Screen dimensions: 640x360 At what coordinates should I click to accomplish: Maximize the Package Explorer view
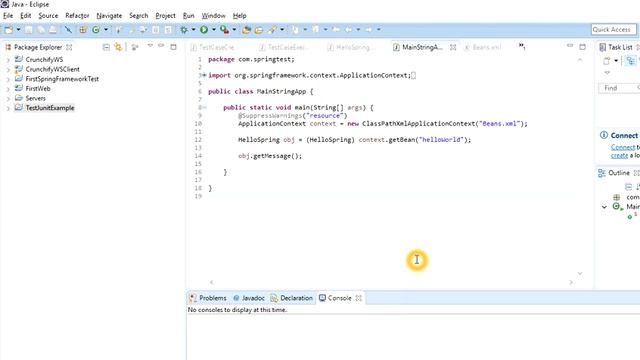[x=173, y=47]
